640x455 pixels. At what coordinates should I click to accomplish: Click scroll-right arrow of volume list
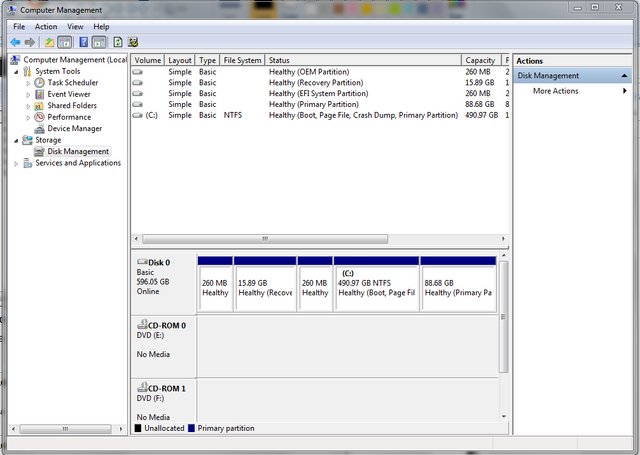click(503, 239)
